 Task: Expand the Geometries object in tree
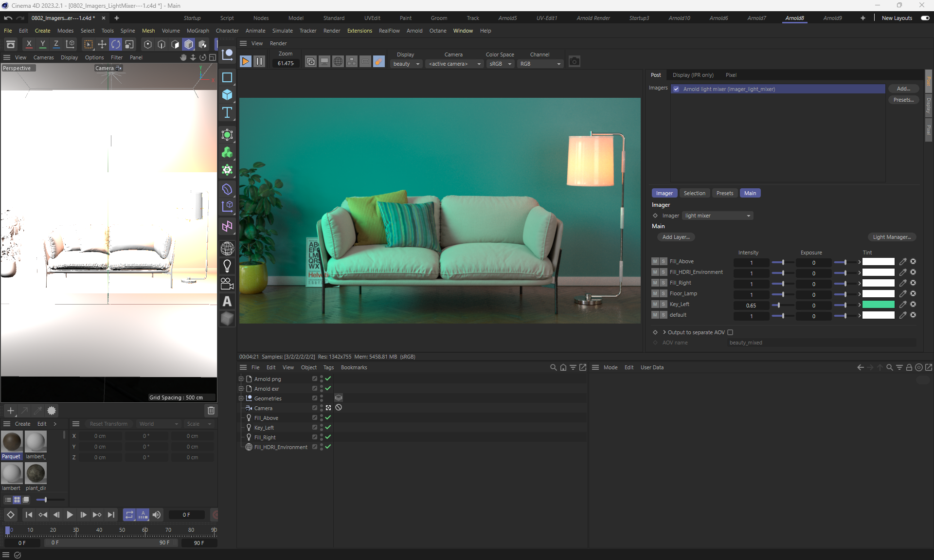pyautogui.click(x=241, y=398)
